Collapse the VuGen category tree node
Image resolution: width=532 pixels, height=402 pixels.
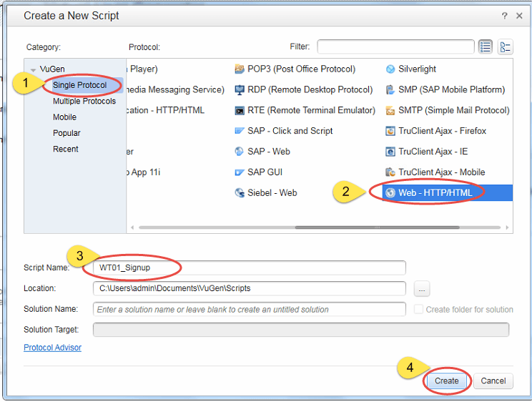33,69
